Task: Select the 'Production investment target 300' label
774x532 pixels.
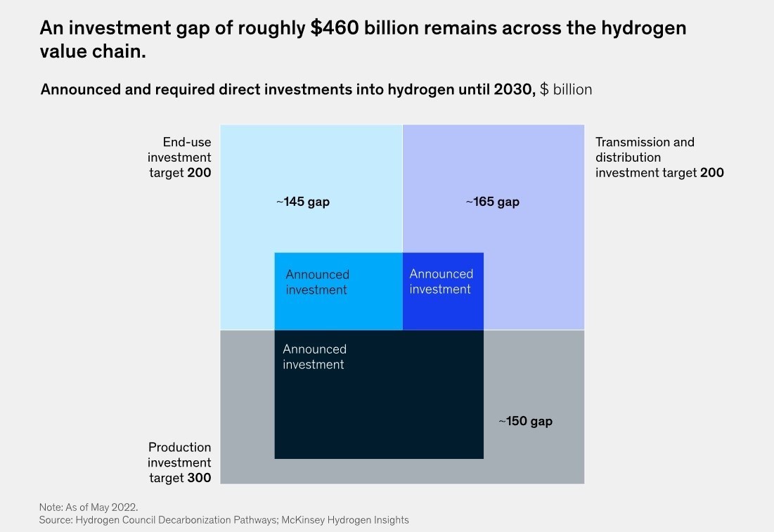Action: click(x=179, y=462)
